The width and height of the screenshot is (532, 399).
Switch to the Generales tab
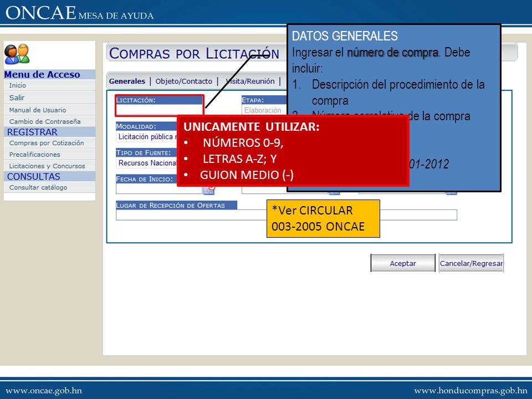coord(127,81)
